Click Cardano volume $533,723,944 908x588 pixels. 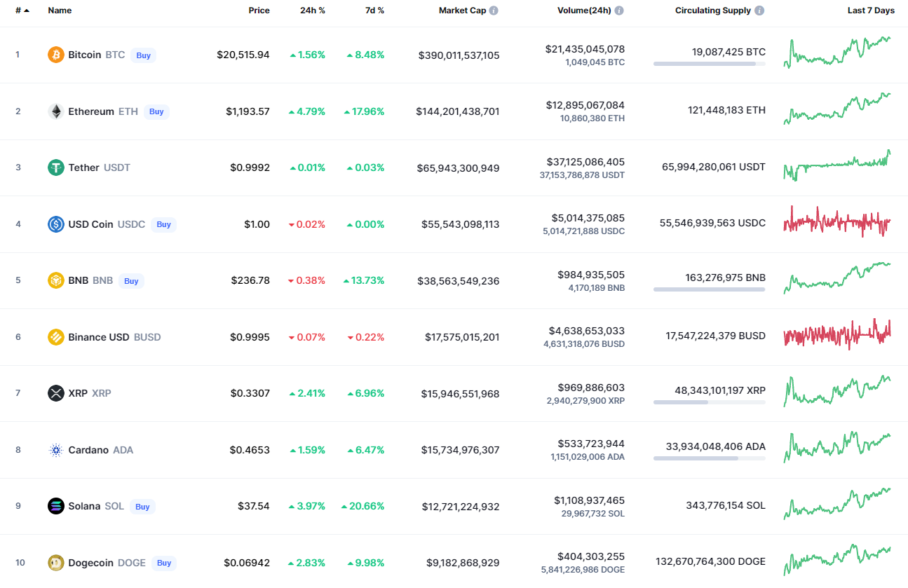[591, 444]
